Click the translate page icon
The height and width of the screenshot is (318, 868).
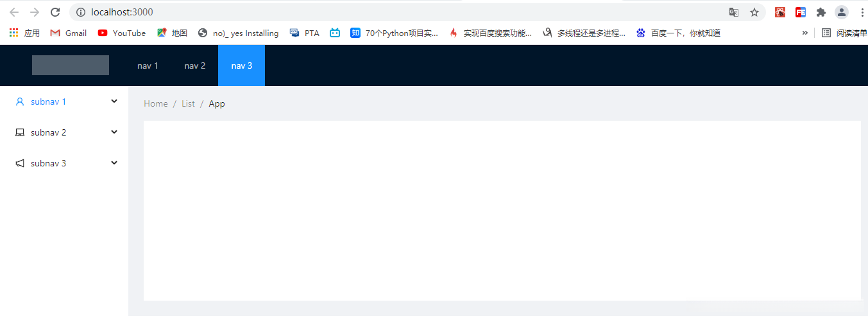coord(734,12)
